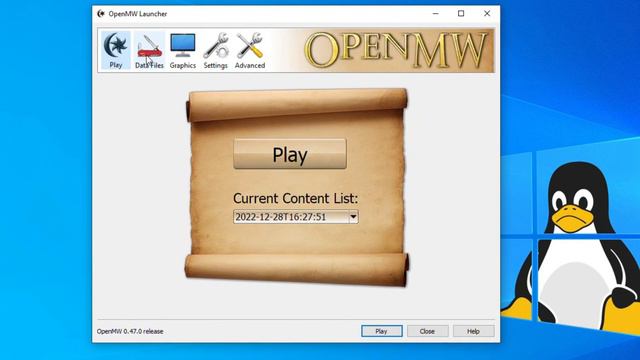Click the OpenMW Launcher title bar icon
This screenshot has height=360, width=640.
point(101,13)
